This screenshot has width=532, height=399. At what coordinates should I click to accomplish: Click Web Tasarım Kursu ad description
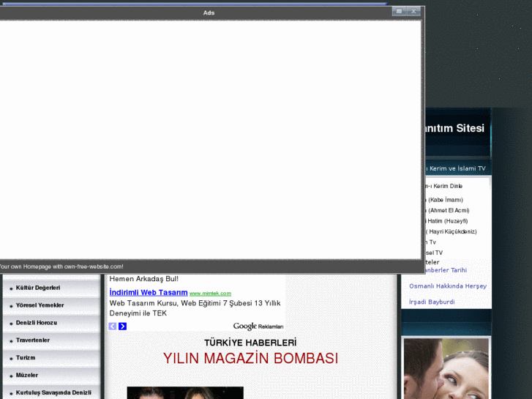tap(195, 308)
